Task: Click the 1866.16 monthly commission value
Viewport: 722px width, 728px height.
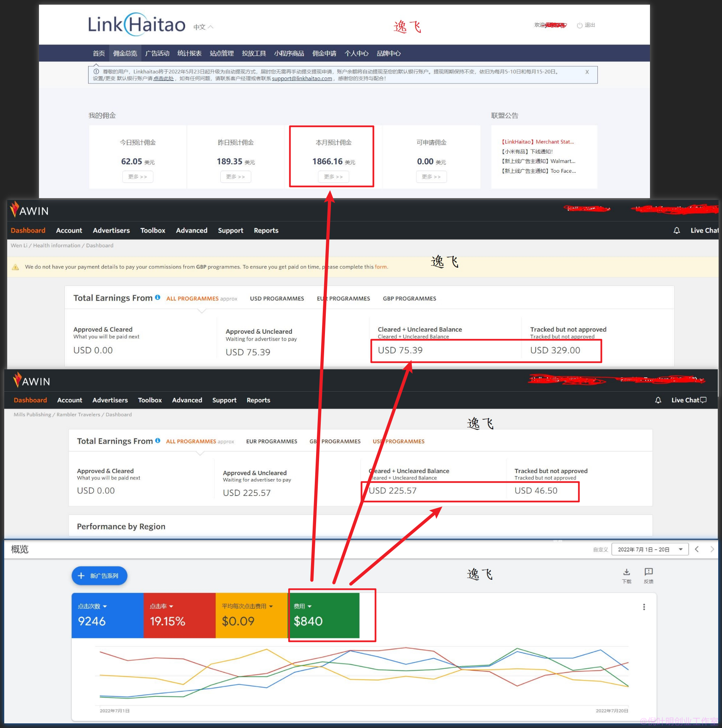Action: click(328, 161)
